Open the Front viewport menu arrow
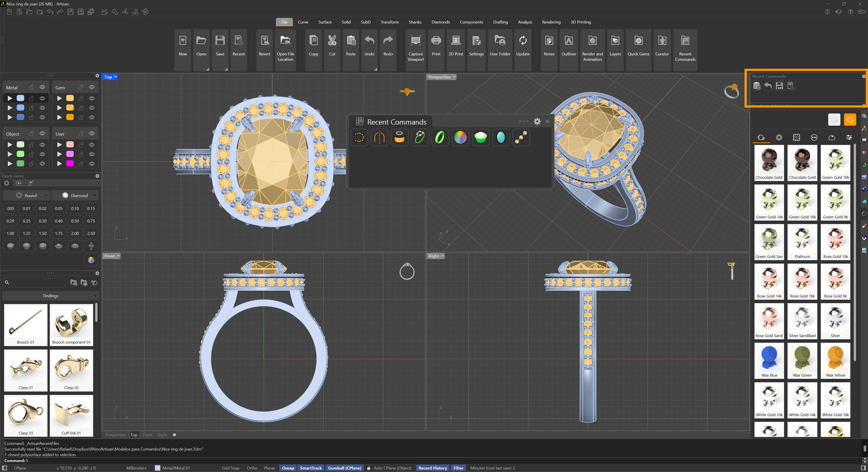This screenshot has width=868, height=472. [118, 256]
